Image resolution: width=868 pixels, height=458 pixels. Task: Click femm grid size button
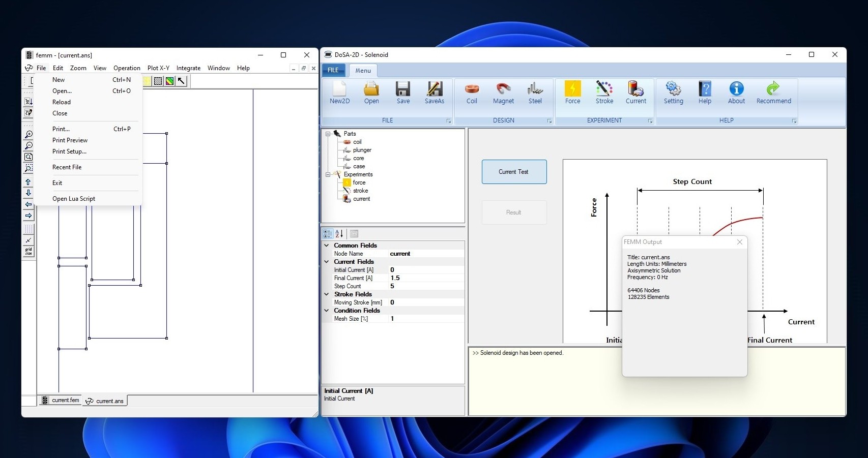pos(28,252)
